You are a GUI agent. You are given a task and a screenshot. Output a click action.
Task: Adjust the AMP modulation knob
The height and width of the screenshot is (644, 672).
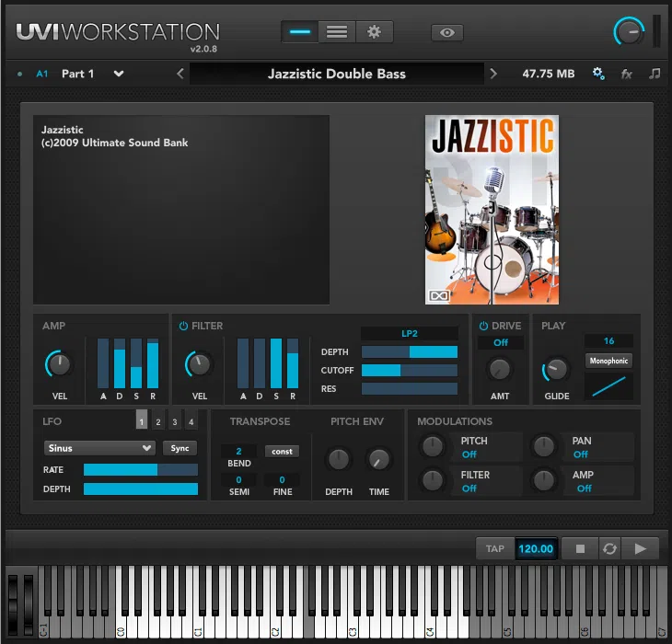[x=543, y=479]
